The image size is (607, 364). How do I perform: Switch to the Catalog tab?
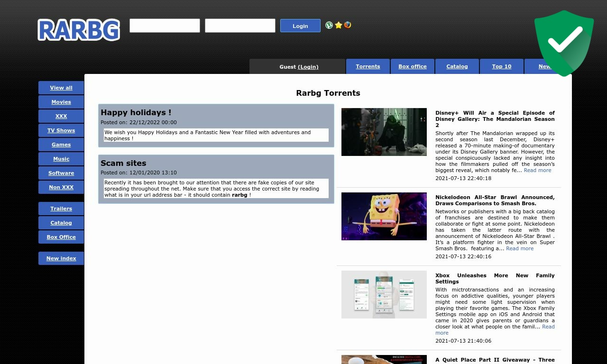click(x=457, y=66)
